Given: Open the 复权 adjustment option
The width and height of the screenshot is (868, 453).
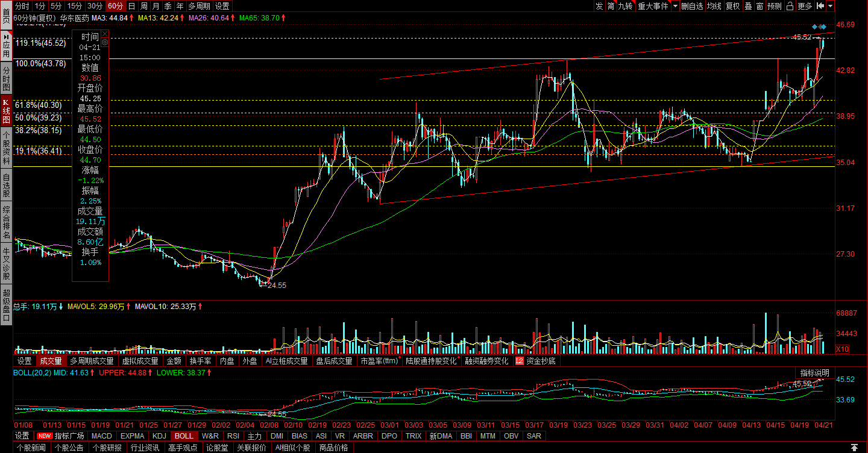Looking at the screenshot, I should coord(732,6).
